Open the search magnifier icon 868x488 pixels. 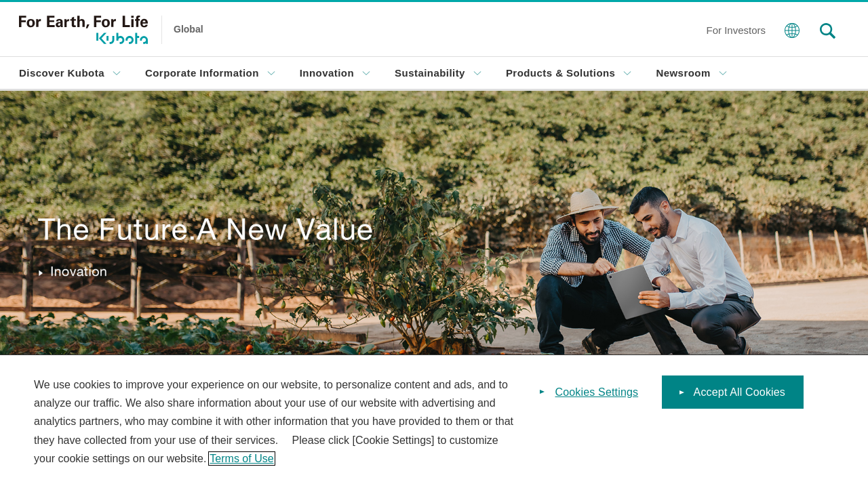[x=827, y=30]
